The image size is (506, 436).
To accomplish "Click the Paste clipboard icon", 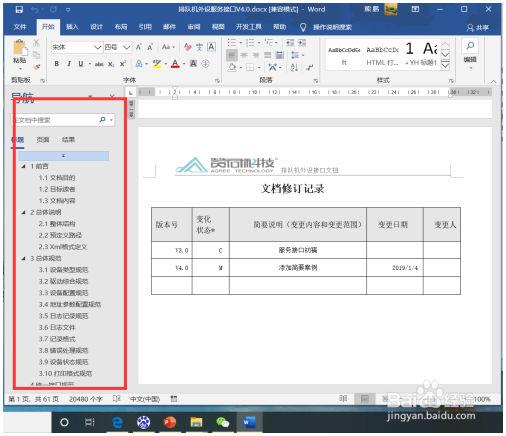I will [x=20, y=48].
